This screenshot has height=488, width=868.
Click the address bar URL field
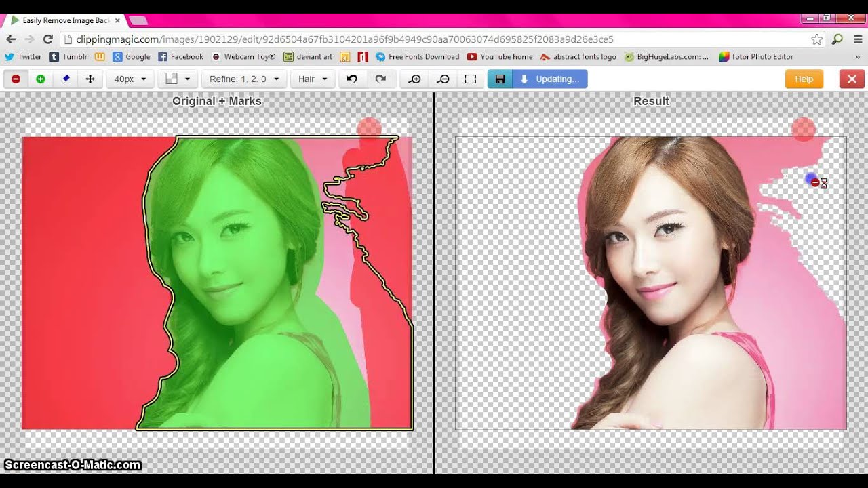click(x=434, y=39)
